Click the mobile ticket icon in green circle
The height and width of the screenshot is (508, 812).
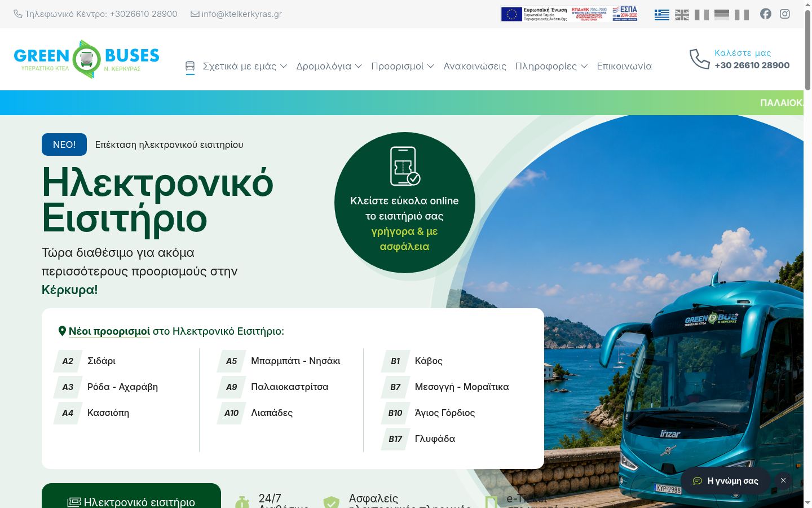(405, 166)
